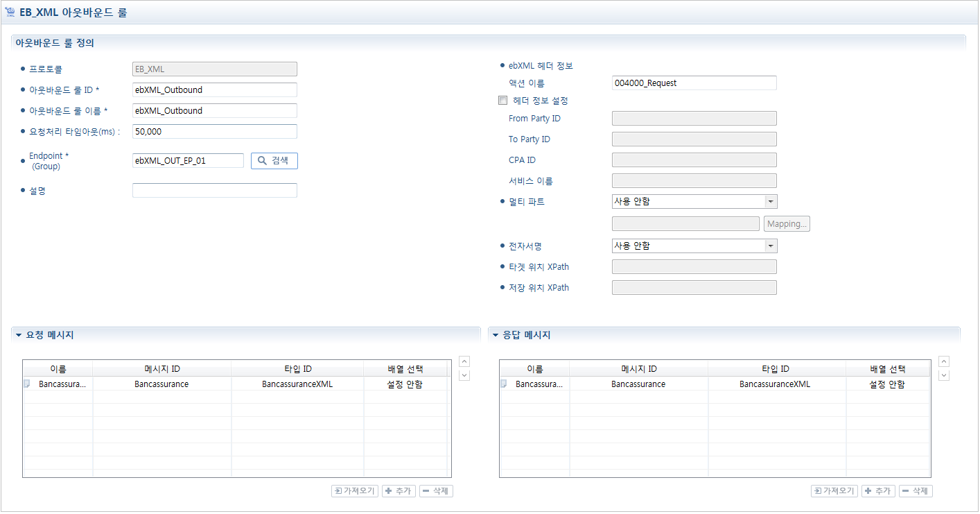Enable the 헤더 정보 설정 checkbox
This screenshot has height=514, width=980.
[x=503, y=101]
